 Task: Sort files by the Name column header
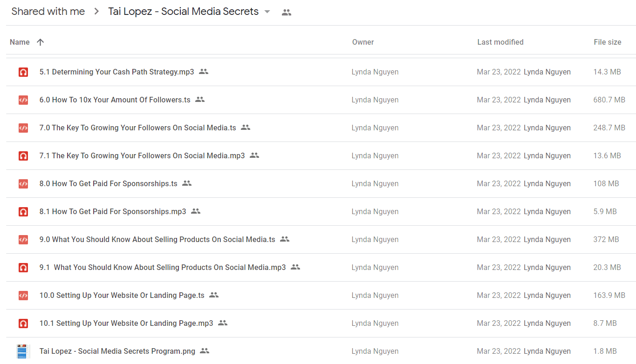point(20,42)
